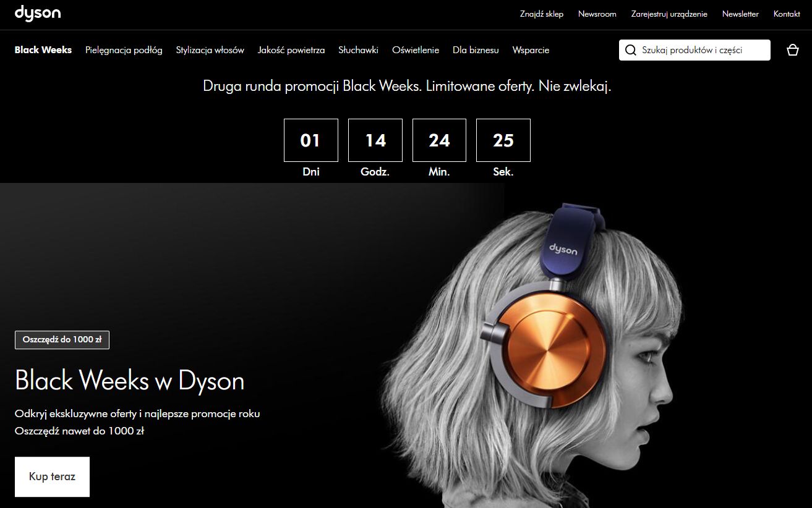This screenshot has height=508, width=812.
Task: Open the Newsroom link
Action: (x=597, y=14)
